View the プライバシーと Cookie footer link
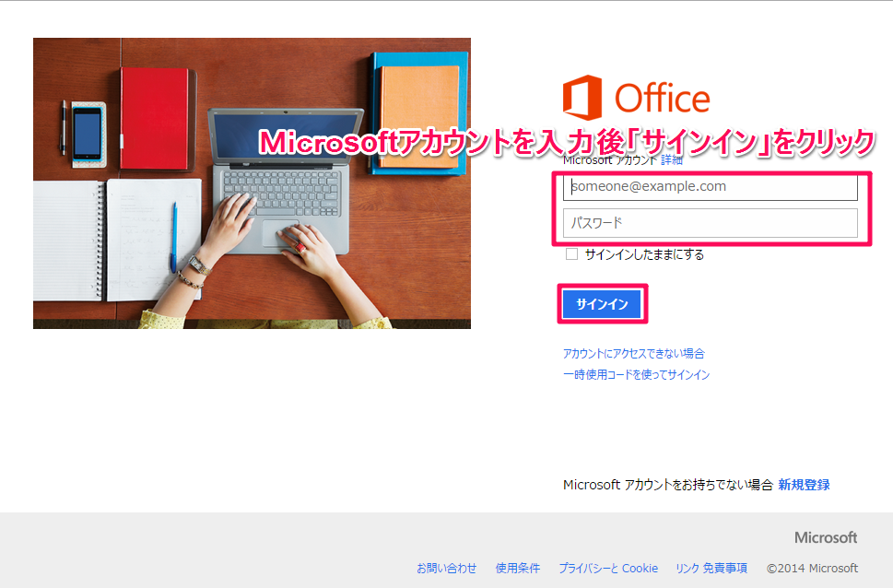 coord(607,568)
